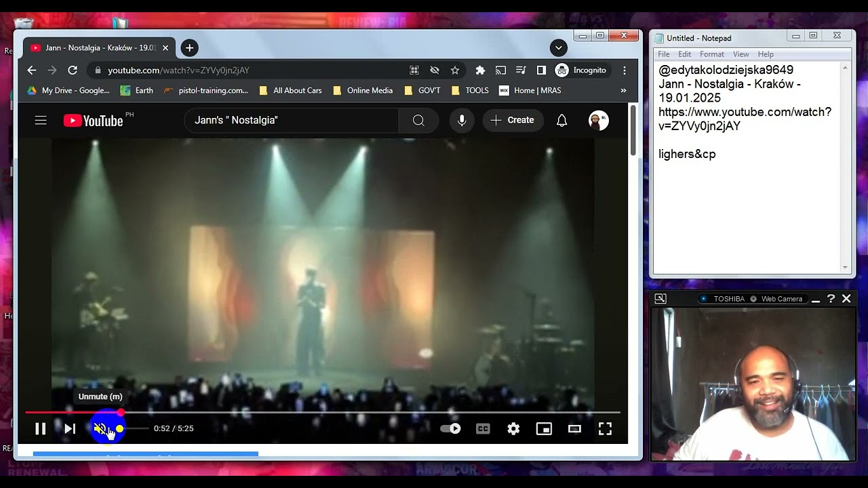Open the Earth bookmark
Viewport: 868px width, 488px height.
tap(137, 90)
